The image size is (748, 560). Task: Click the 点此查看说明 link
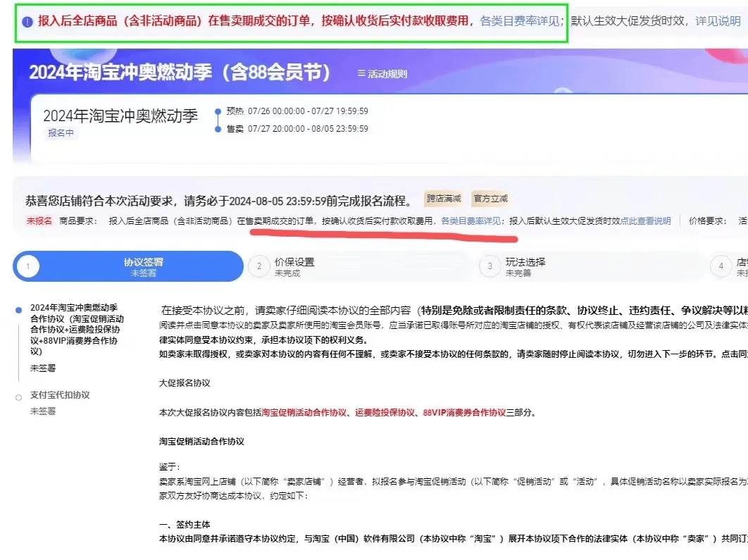(645, 221)
